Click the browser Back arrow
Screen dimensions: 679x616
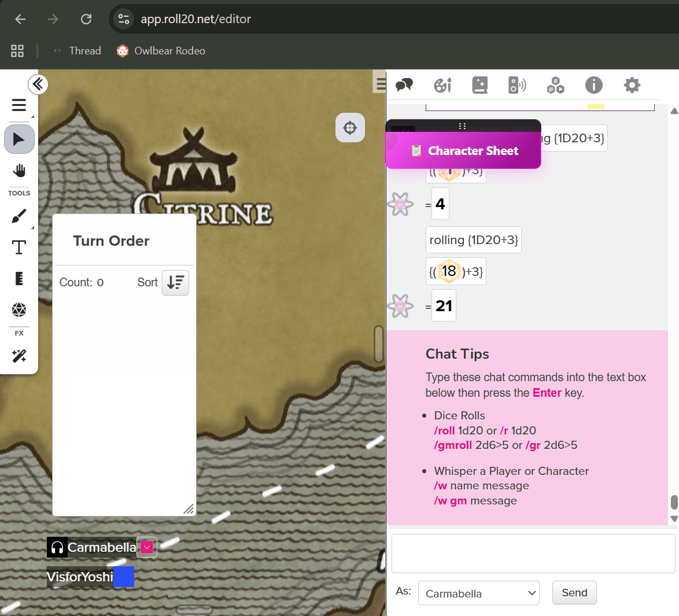coord(20,19)
